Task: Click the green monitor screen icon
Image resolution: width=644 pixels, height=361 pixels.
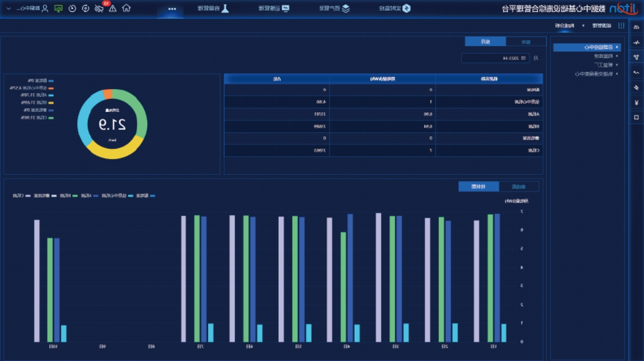Action: (58, 9)
